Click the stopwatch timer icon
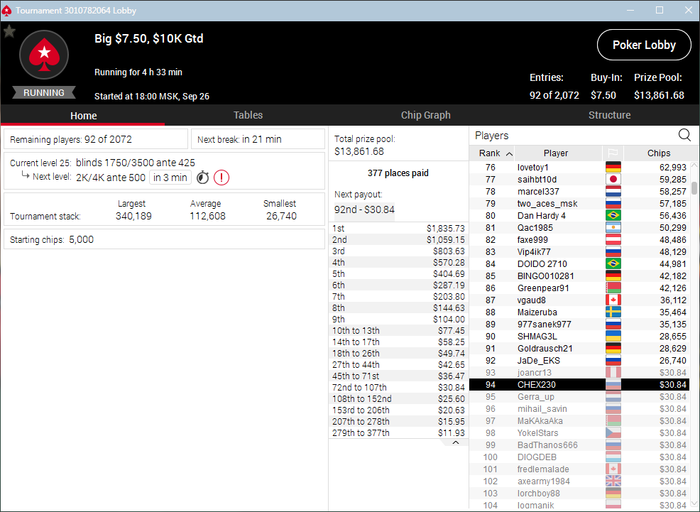The width and height of the screenshot is (700, 512). coord(203,177)
